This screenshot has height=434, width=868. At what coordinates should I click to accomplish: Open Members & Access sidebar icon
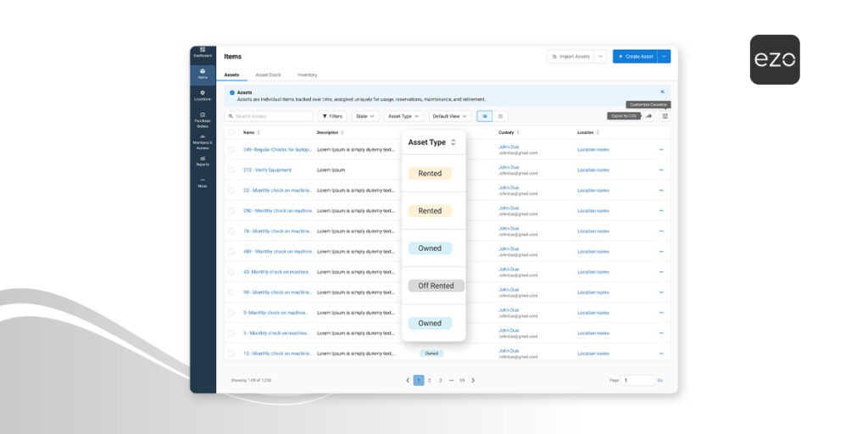pyautogui.click(x=203, y=142)
